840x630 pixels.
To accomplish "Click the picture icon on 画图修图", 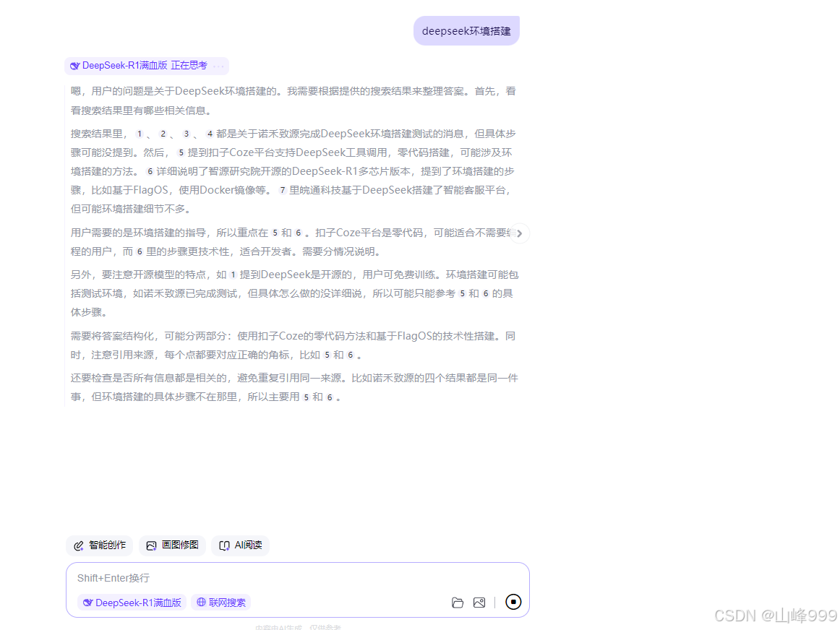I will [152, 545].
